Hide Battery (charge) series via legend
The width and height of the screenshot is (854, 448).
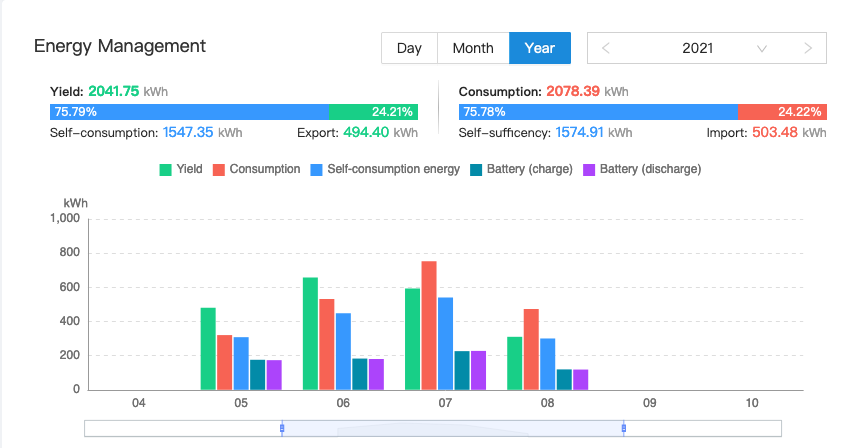click(520, 169)
